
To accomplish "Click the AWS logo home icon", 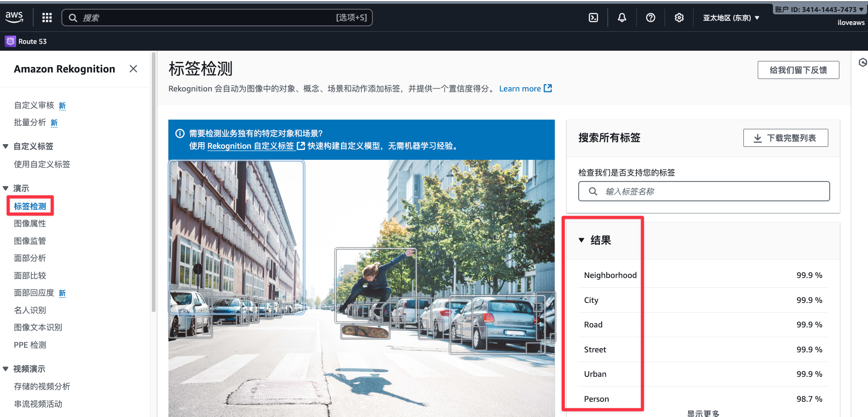I will (x=14, y=17).
